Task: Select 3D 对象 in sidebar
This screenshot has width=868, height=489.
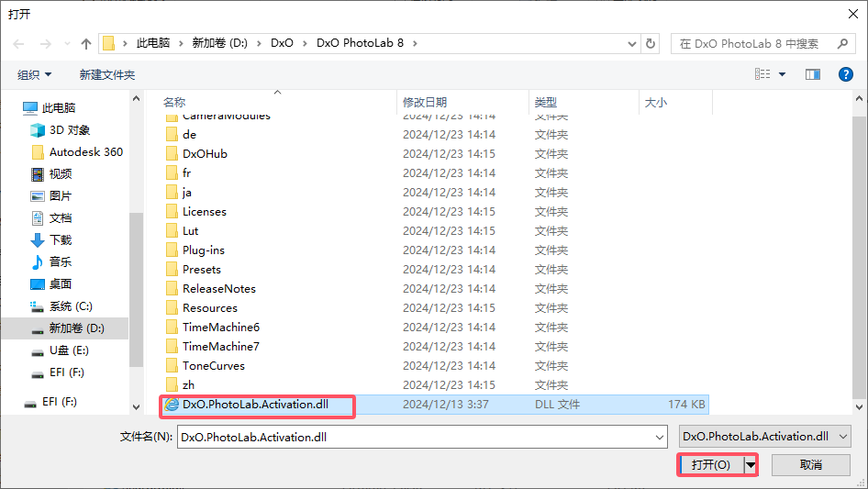Action: click(61, 130)
